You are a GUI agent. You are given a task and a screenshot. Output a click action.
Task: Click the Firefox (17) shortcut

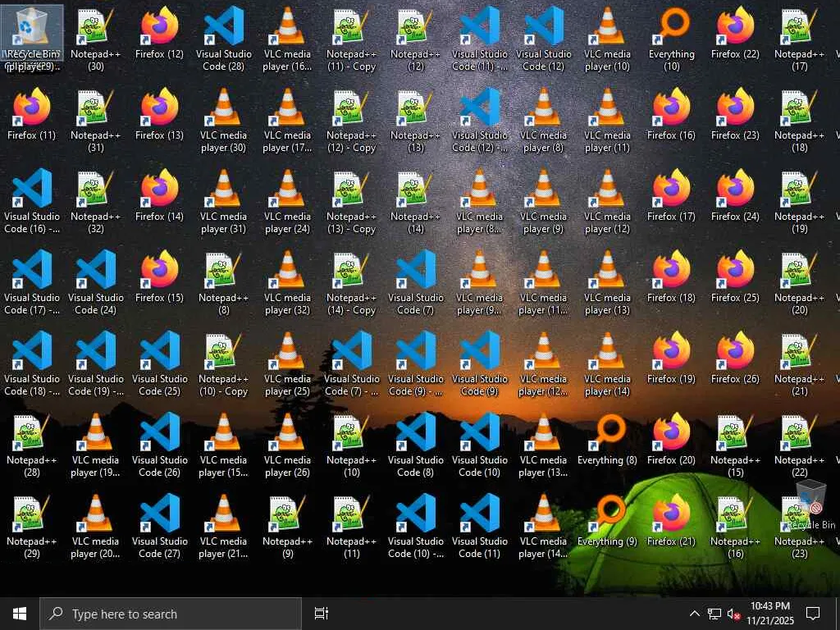tap(671, 196)
